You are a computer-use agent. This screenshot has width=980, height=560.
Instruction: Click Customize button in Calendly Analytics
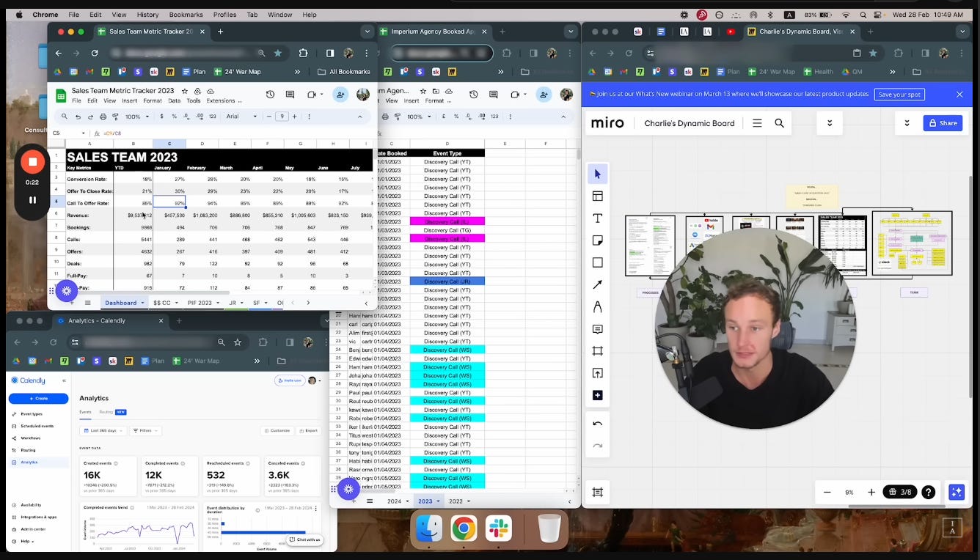(x=277, y=431)
